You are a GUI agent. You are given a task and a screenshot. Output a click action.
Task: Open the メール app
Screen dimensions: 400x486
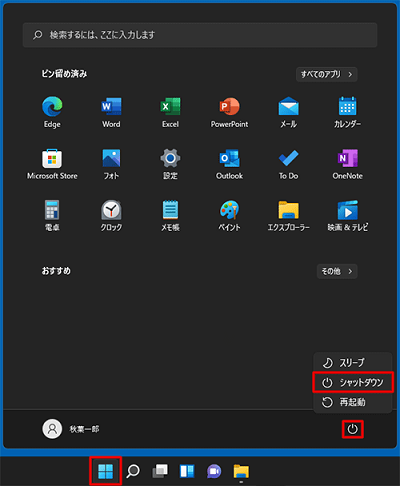tap(288, 112)
